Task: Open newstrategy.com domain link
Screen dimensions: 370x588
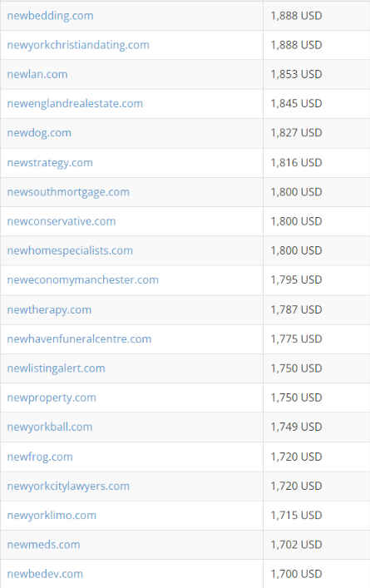Action: click(50, 163)
